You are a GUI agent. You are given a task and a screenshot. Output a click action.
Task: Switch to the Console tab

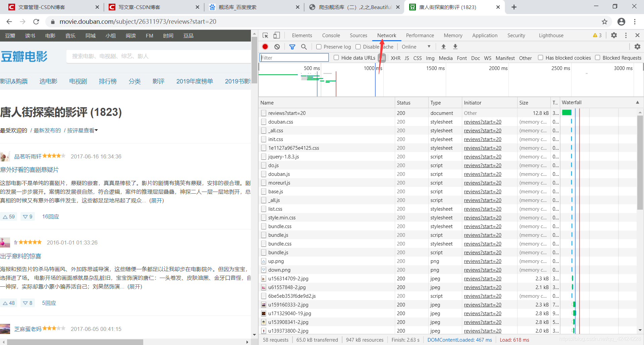point(331,36)
